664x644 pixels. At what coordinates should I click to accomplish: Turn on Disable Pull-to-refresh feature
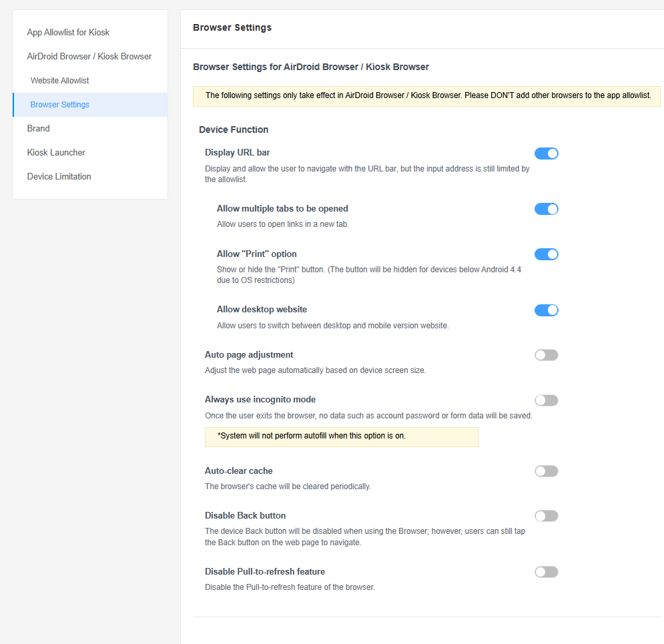coord(546,571)
